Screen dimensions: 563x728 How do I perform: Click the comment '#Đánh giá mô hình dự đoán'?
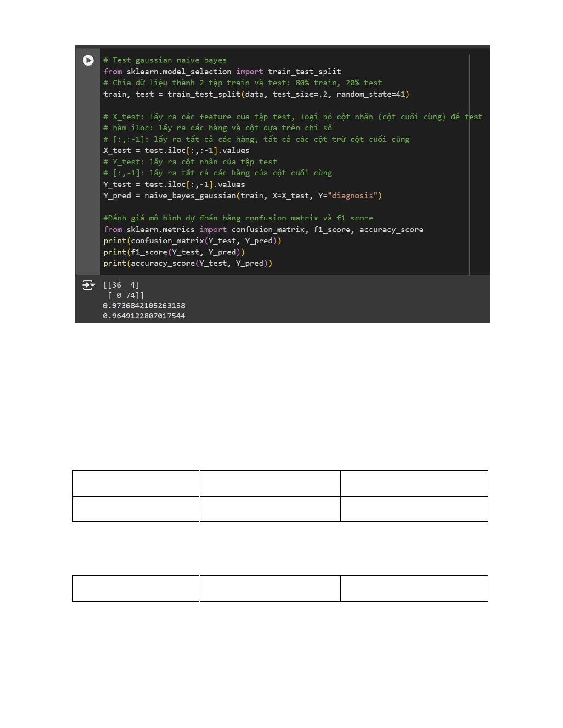tap(238, 218)
